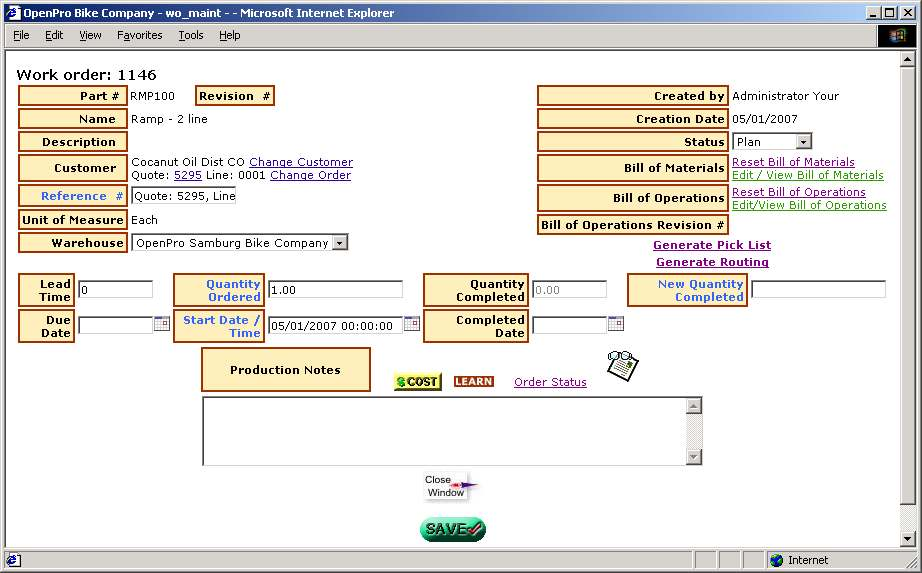
Task: Open the Reset Bill of Materials link
Action: [x=793, y=162]
